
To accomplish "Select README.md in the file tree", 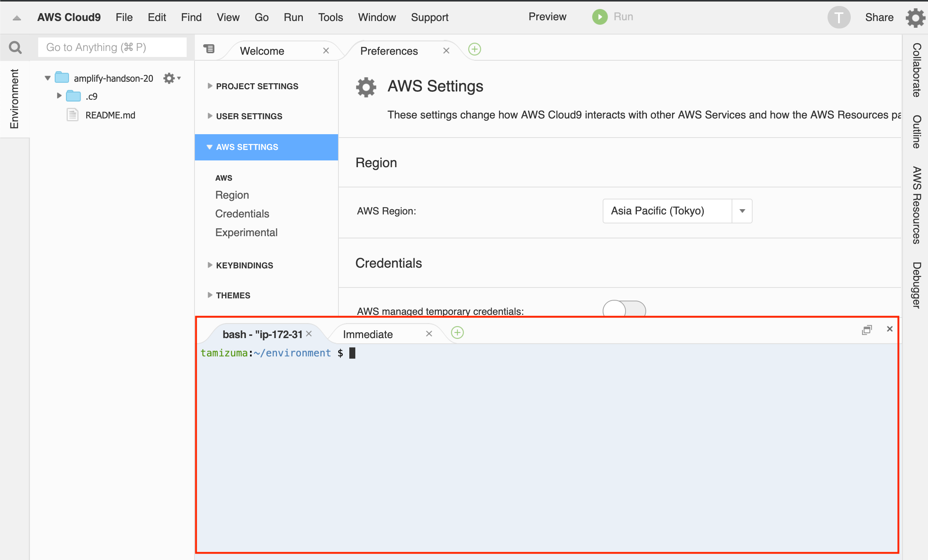I will coord(110,115).
